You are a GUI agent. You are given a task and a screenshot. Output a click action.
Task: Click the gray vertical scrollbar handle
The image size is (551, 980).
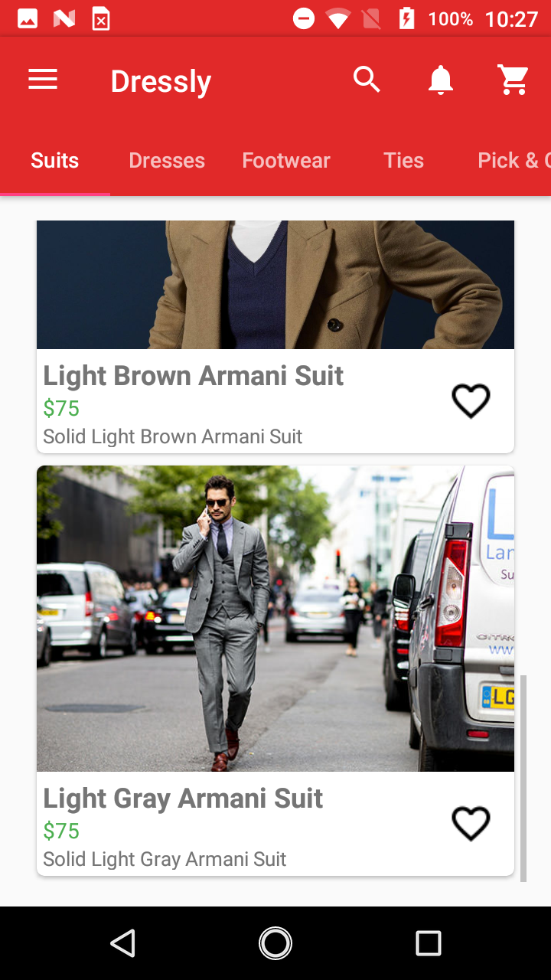[523, 778]
